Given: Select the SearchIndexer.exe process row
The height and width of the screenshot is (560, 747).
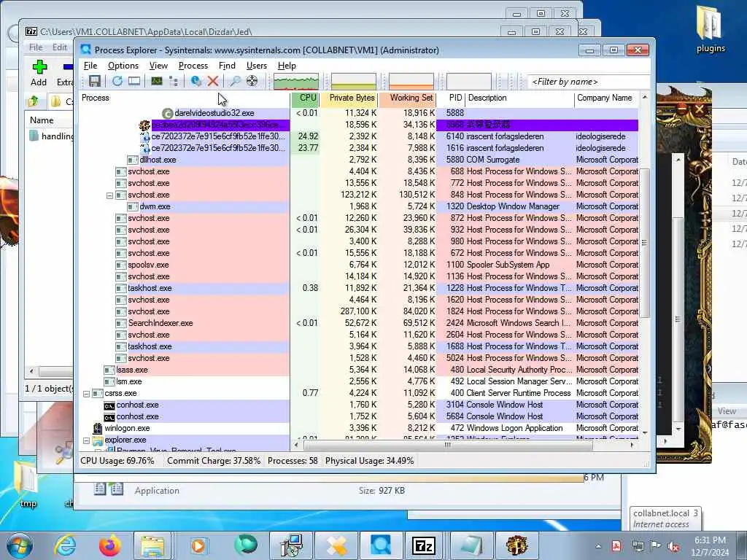Looking at the screenshot, I should (358, 323).
